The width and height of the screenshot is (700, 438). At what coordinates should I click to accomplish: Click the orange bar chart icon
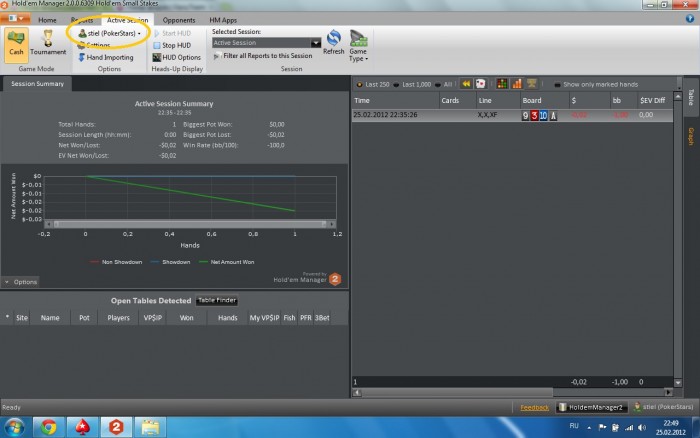coord(517,84)
